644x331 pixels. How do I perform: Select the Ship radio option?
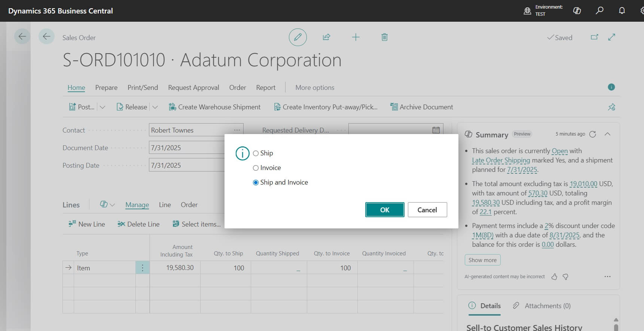click(256, 153)
